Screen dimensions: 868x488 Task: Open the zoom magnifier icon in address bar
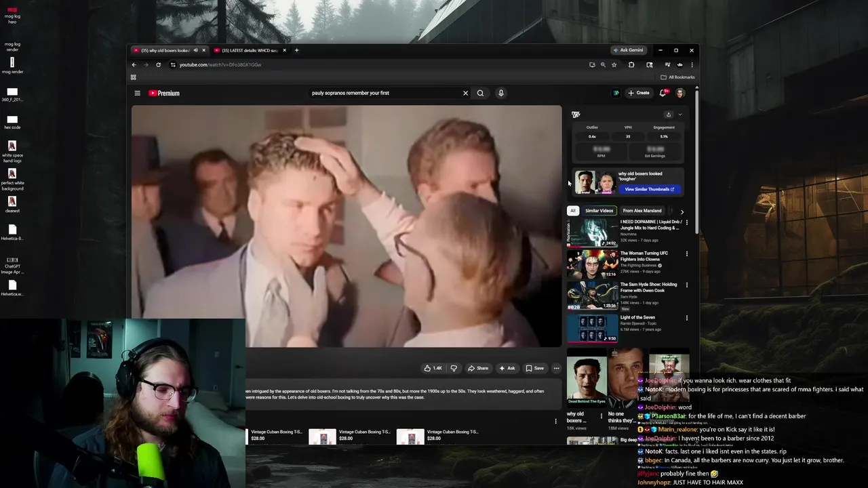pos(603,64)
